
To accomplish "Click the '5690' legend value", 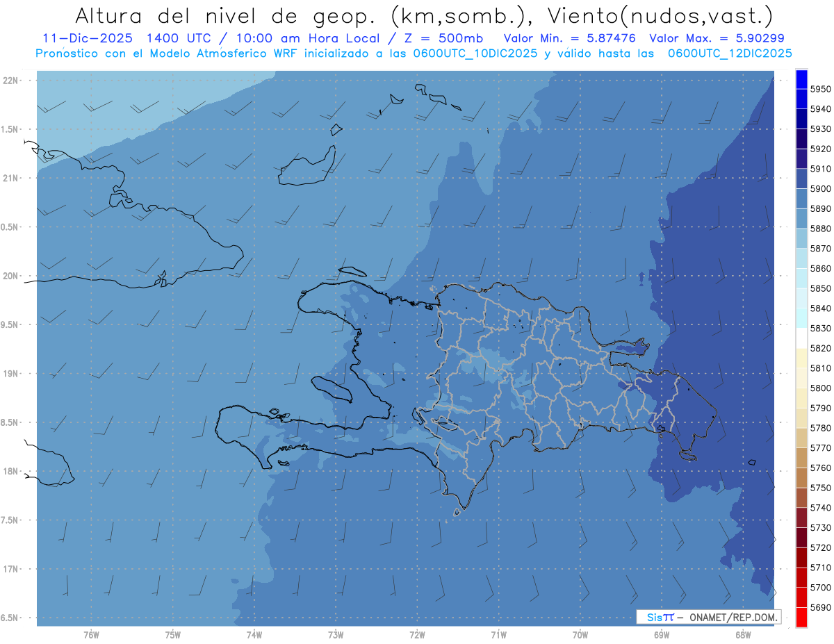I will pyautogui.click(x=820, y=607).
